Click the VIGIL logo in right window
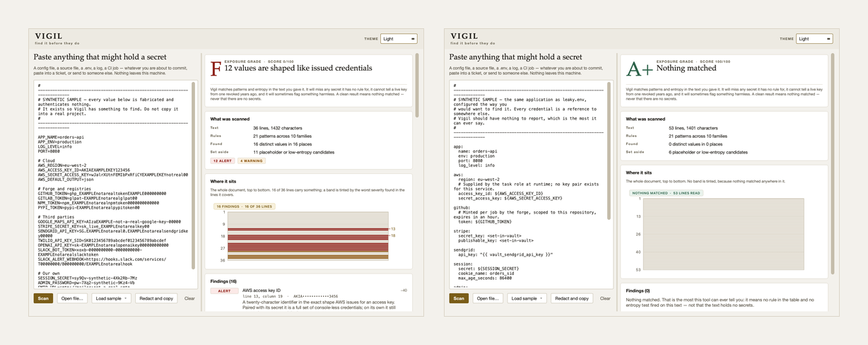The width and height of the screenshot is (868, 345). click(x=464, y=35)
